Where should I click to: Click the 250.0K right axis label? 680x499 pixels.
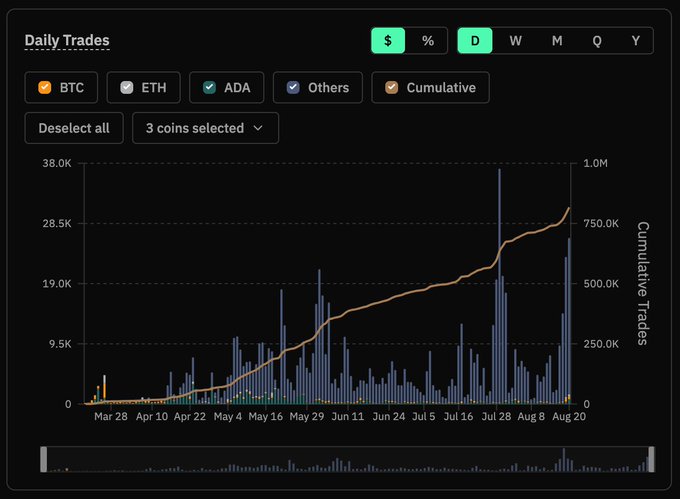point(601,344)
